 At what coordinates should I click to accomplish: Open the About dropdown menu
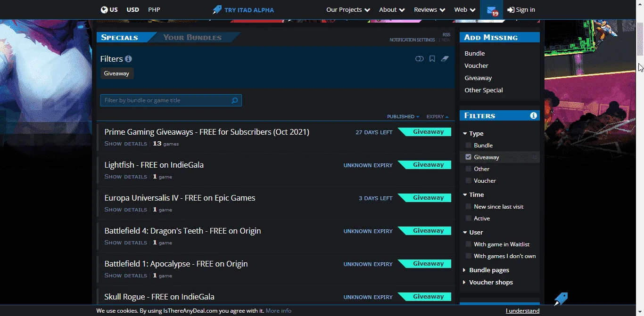(392, 9)
